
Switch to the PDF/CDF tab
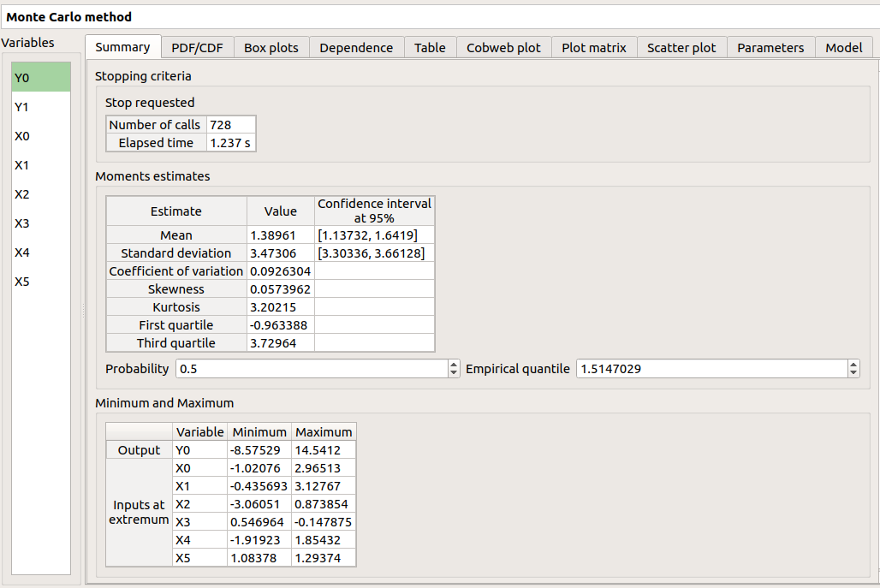coord(197,48)
